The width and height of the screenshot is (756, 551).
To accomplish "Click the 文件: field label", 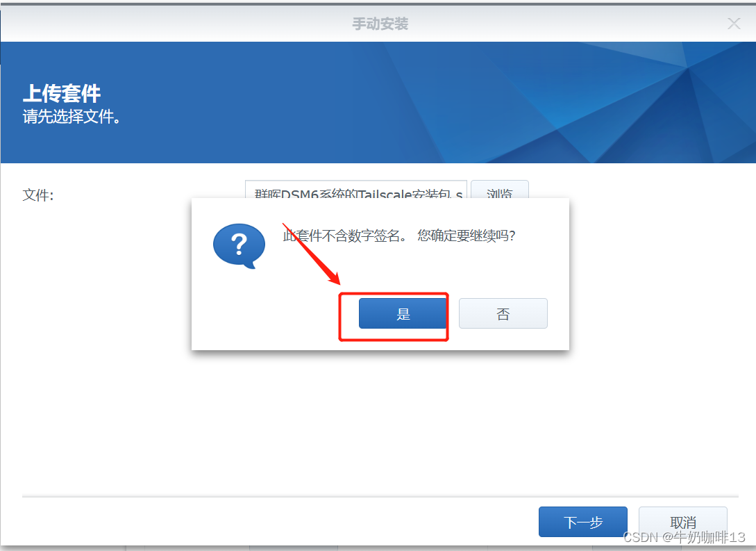I will (x=38, y=195).
